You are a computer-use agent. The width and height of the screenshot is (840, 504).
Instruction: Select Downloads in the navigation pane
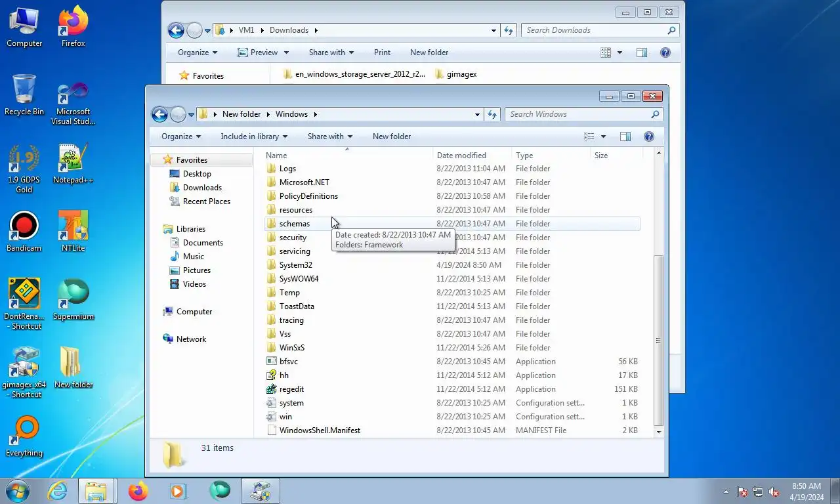tap(202, 188)
